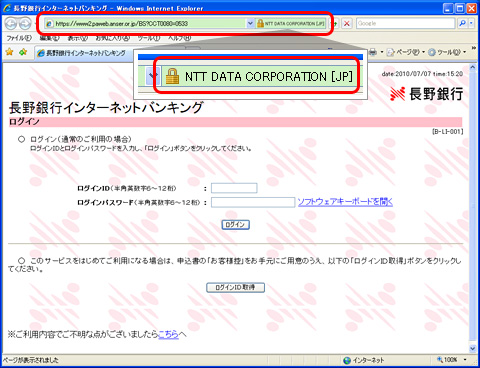Maximize the Internet Explorer window
Screen dimensions: 480x368
coord(460,8)
